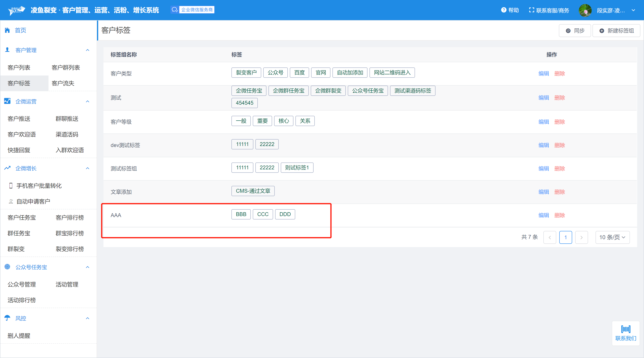Collapse the 公众号任务宝 section chevron

tap(88, 267)
